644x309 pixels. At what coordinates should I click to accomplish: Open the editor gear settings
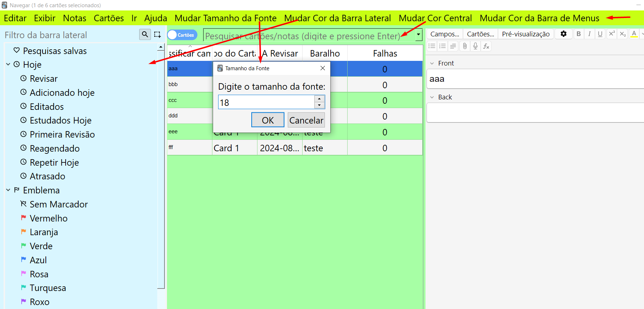563,34
